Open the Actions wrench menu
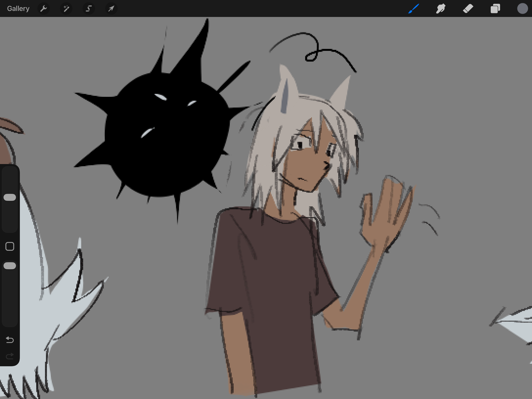Image resolution: width=532 pixels, height=399 pixels. 44,9
